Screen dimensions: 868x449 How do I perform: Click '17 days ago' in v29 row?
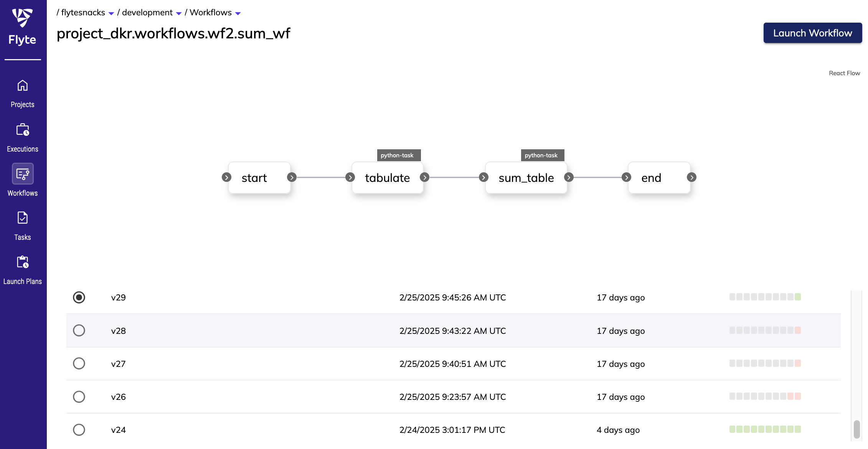click(x=620, y=297)
